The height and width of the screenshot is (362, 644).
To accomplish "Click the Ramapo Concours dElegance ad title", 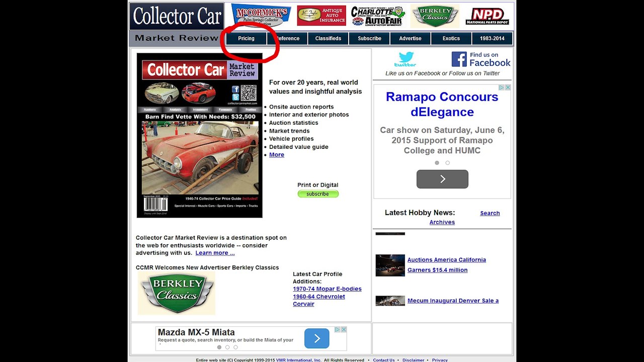I will (x=442, y=104).
